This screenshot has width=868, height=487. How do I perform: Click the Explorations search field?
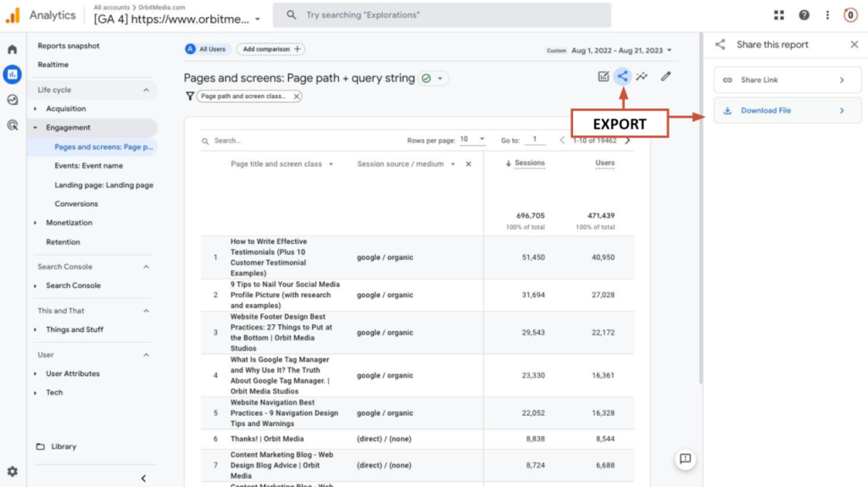[445, 15]
